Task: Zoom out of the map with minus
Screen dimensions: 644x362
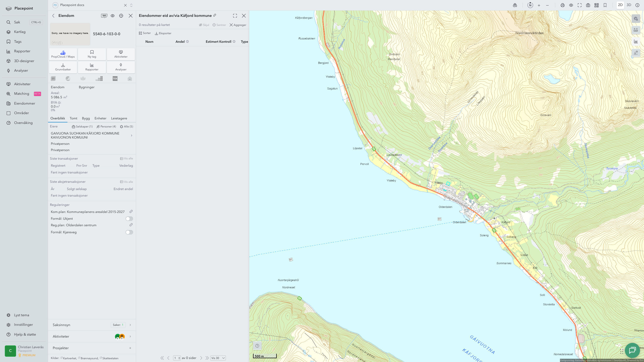Action: (x=547, y=5)
